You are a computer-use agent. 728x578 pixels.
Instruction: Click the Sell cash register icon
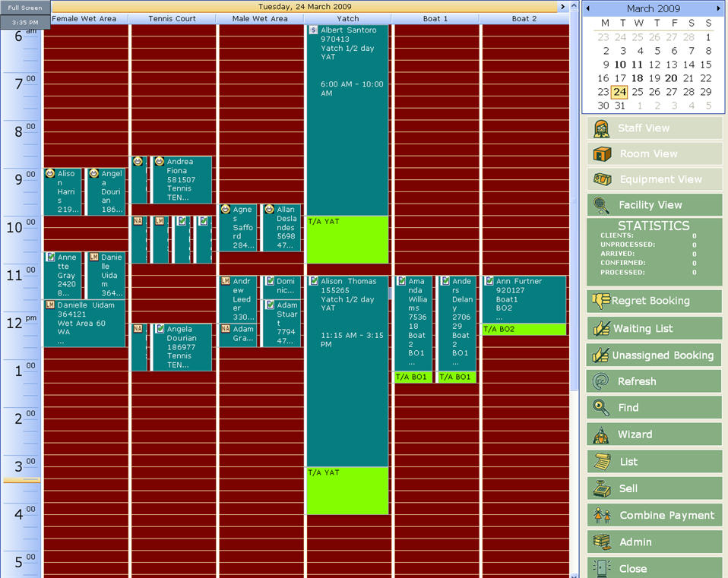(601, 488)
